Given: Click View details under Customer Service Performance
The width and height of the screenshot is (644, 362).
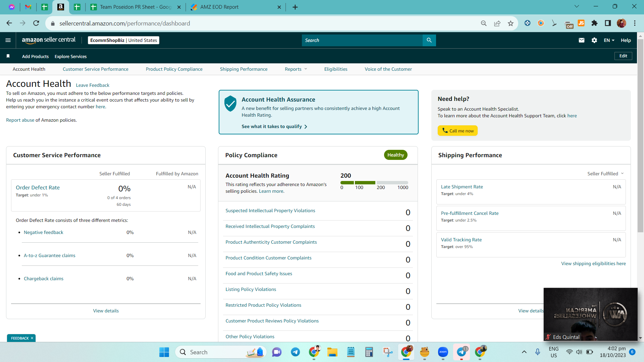Looking at the screenshot, I should (106, 311).
